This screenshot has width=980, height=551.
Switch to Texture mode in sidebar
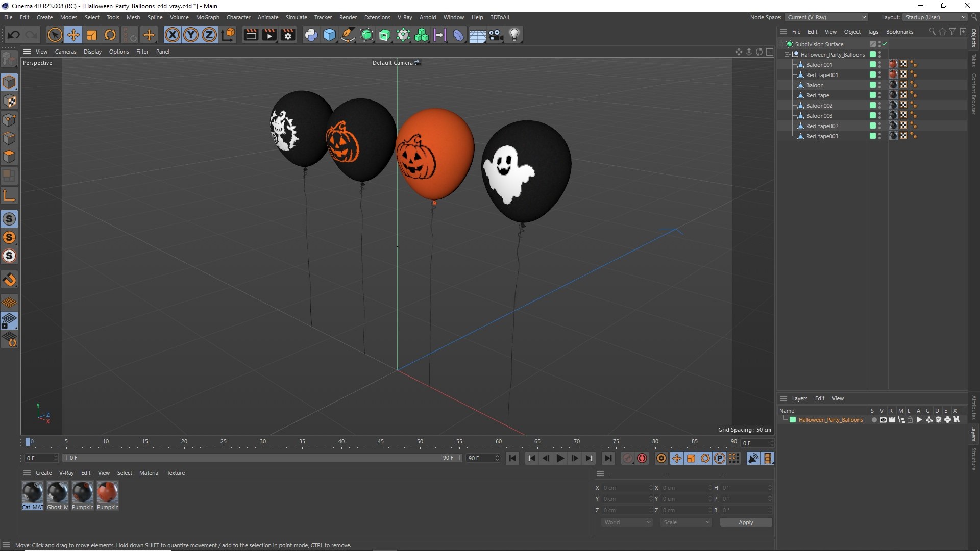(x=9, y=101)
